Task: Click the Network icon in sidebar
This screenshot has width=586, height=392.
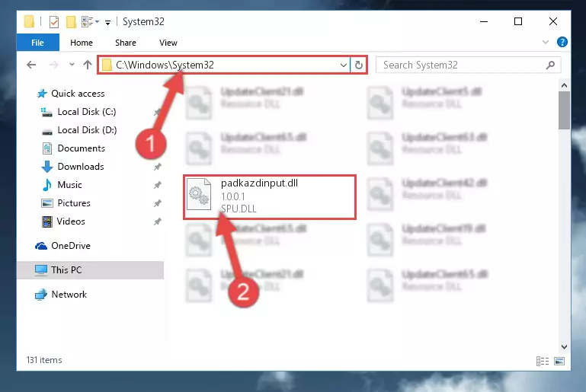Action: (41, 294)
